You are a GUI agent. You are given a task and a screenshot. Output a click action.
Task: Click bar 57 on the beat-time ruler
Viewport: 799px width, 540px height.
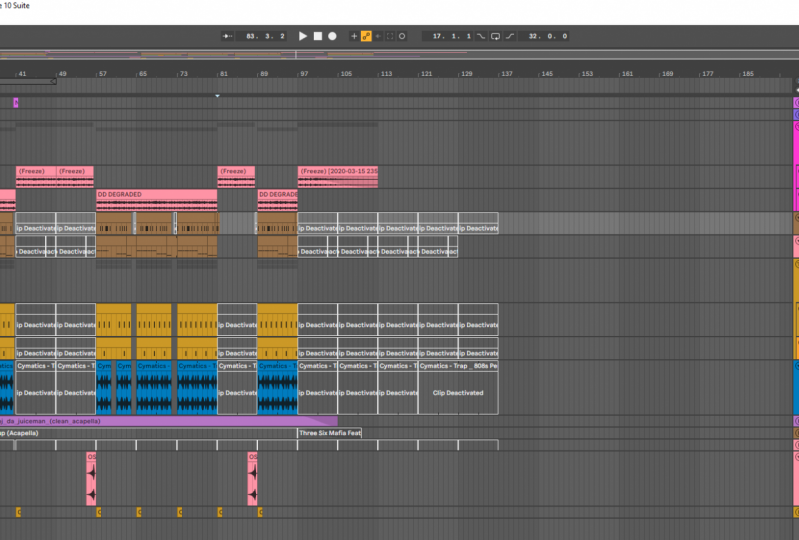[102, 74]
